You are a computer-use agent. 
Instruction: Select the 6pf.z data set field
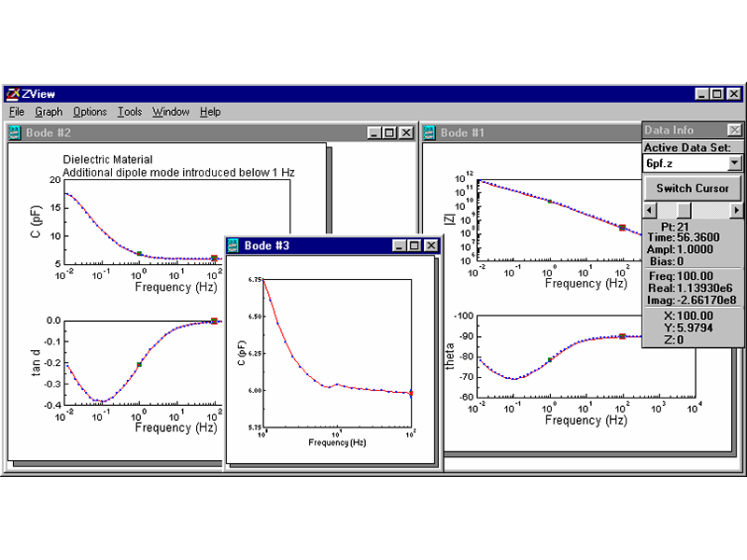(x=685, y=163)
